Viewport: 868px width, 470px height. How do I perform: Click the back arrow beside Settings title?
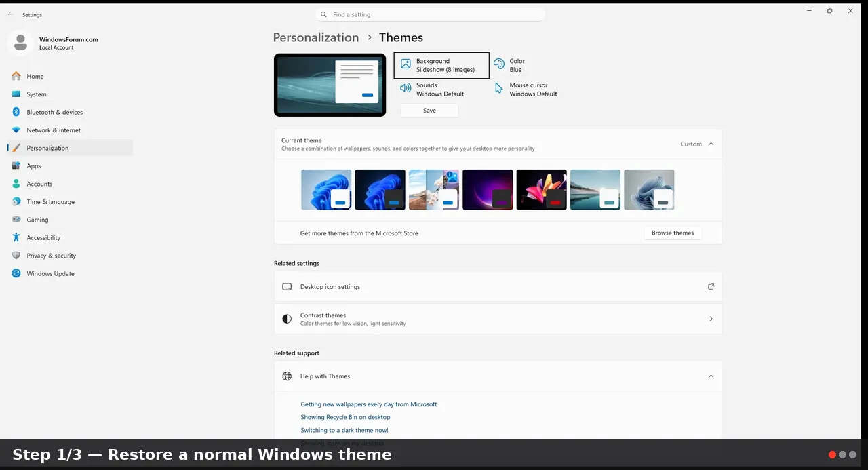click(10, 14)
